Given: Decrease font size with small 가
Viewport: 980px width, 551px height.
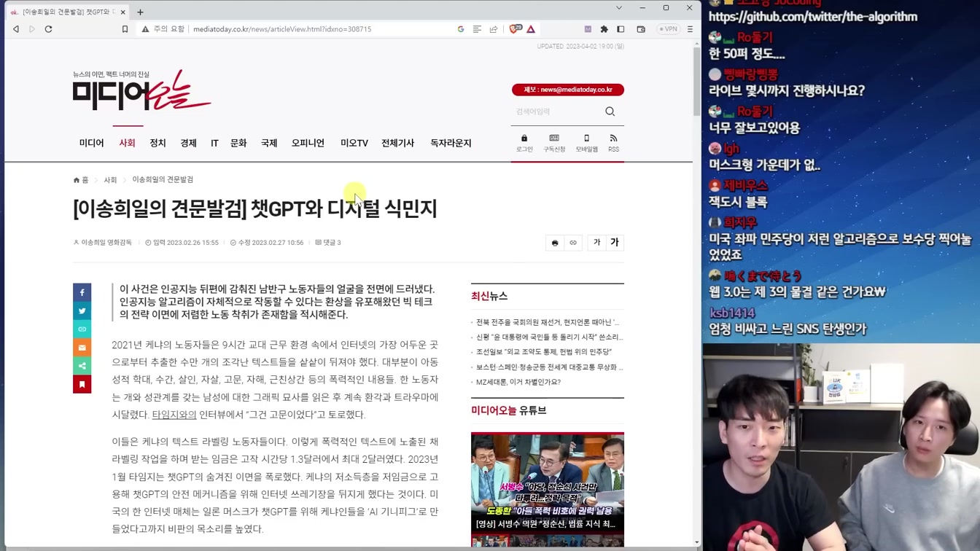Looking at the screenshot, I should tap(596, 243).
